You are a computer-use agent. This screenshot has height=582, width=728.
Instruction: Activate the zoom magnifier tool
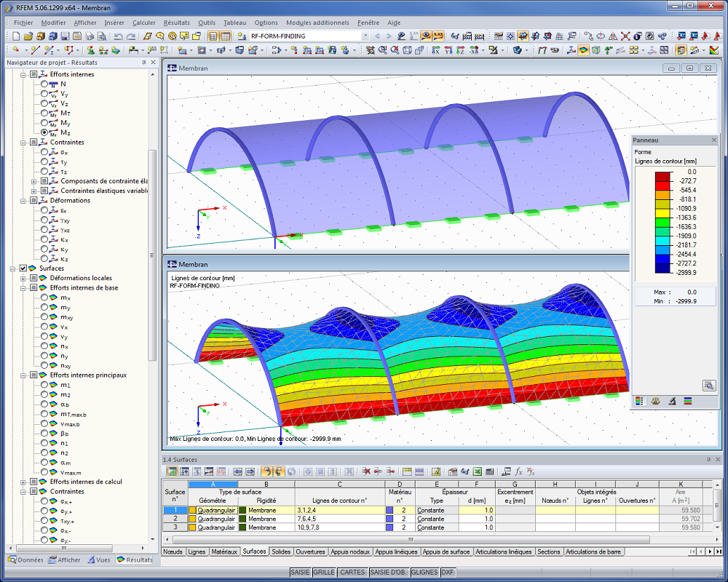click(x=384, y=49)
